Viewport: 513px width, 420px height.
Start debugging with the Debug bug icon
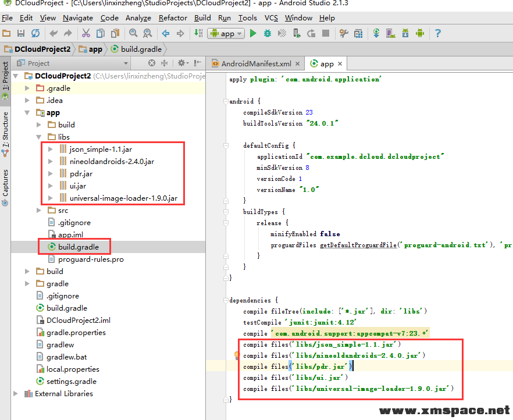click(x=268, y=34)
